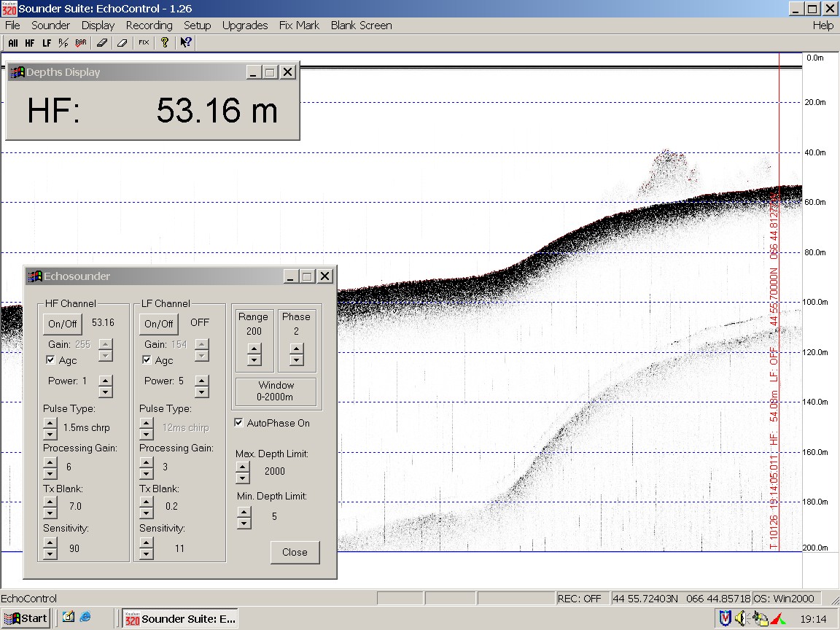
Task: Open the Recording menu
Action: [x=149, y=25]
